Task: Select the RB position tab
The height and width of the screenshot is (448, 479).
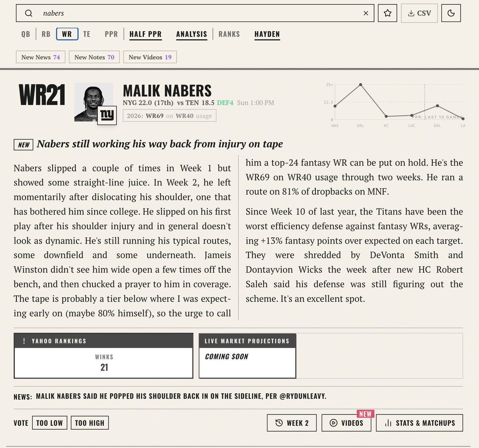Action: pos(46,34)
